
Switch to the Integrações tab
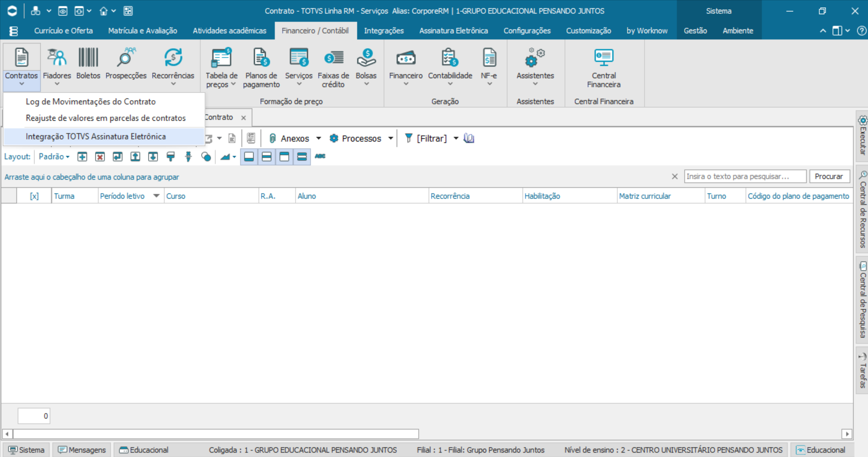coord(384,30)
